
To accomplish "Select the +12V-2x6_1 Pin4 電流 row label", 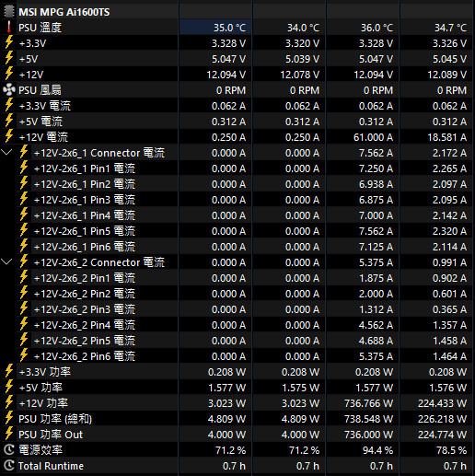I will [85, 215].
